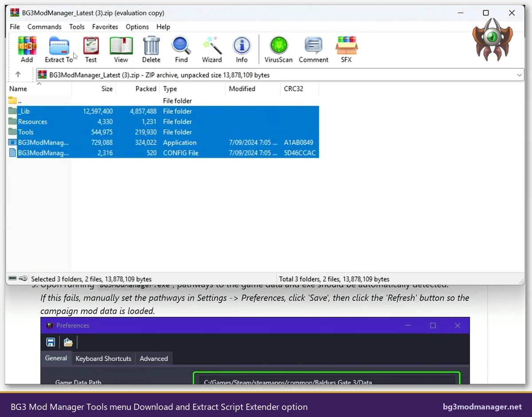
Task: Select packed value 4,857,488
Action: tap(143, 111)
